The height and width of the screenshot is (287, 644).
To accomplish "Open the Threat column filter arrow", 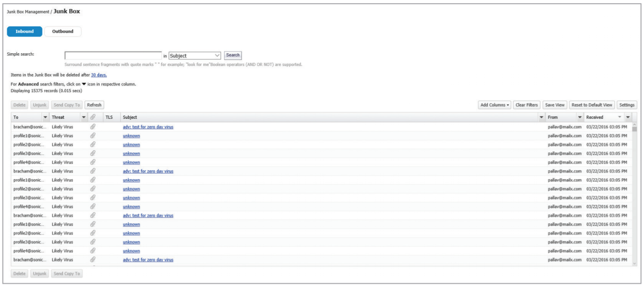I will pyautogui.click(x=84, y=117).
